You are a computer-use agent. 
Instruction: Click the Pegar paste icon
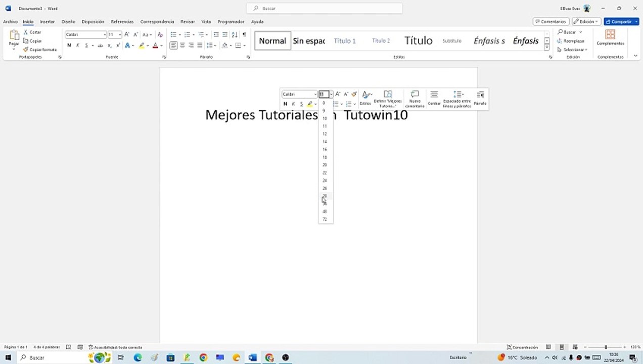14,35
